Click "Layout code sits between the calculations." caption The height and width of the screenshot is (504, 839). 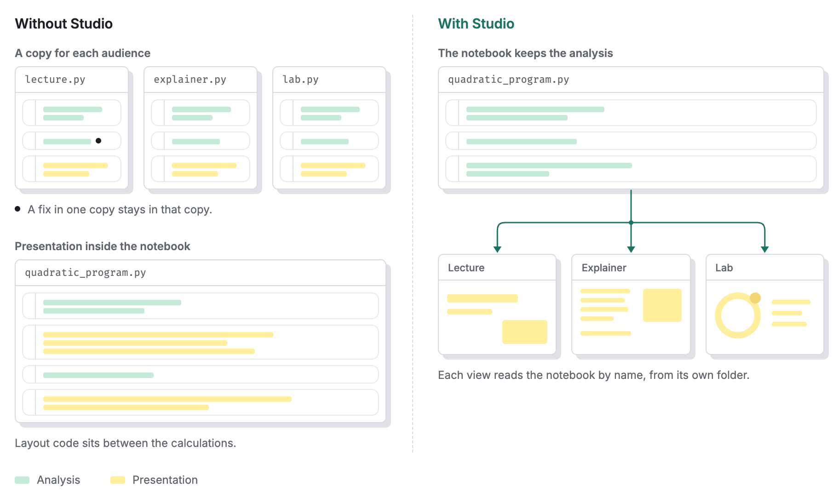point(126,443)
